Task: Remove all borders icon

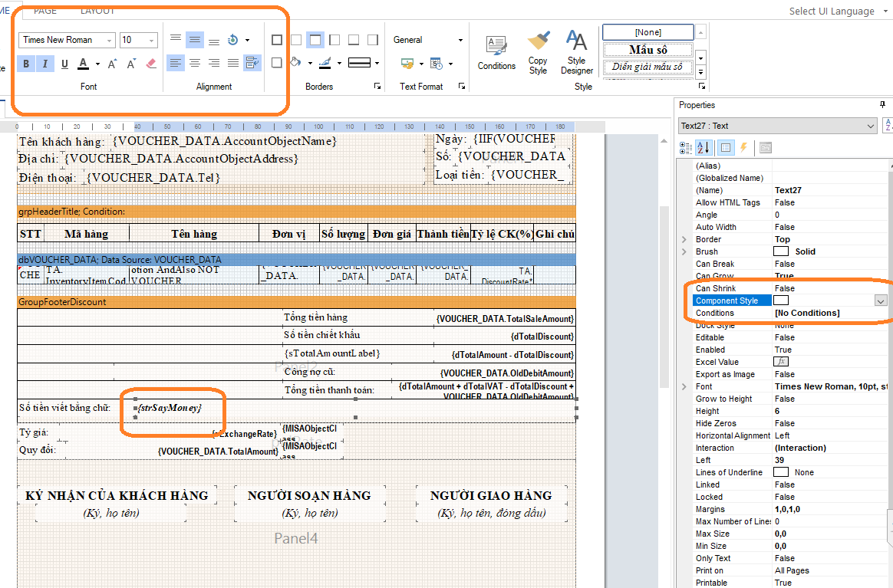Action: [x=296, y=40]
